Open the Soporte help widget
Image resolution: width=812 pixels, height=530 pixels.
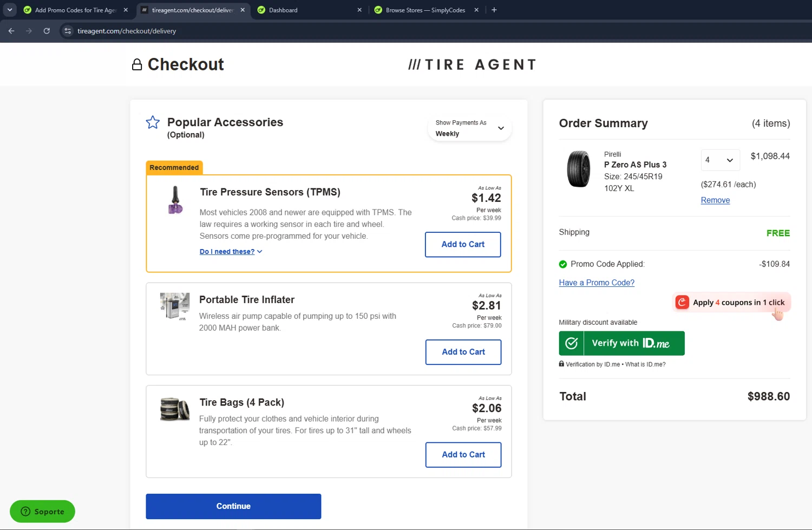tap(42, 512)
